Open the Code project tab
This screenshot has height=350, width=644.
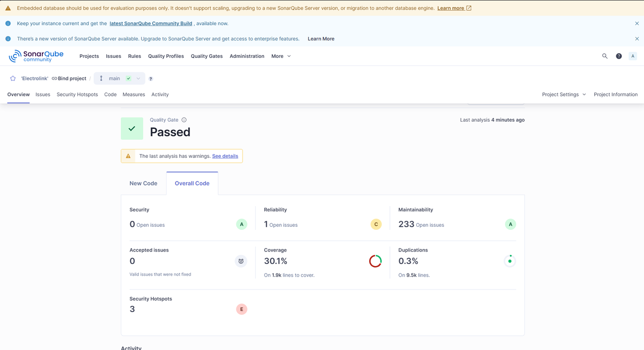(x=110, y=95)
